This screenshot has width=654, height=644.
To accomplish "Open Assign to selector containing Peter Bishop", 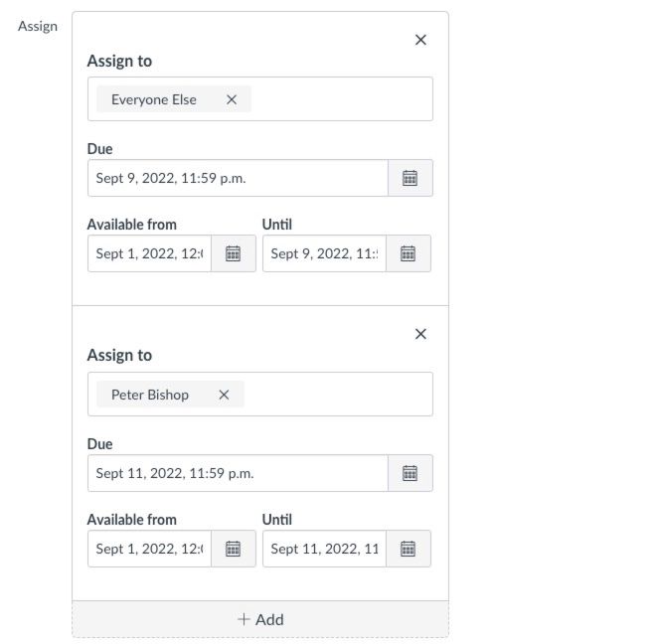I will (x=338, y=395).
